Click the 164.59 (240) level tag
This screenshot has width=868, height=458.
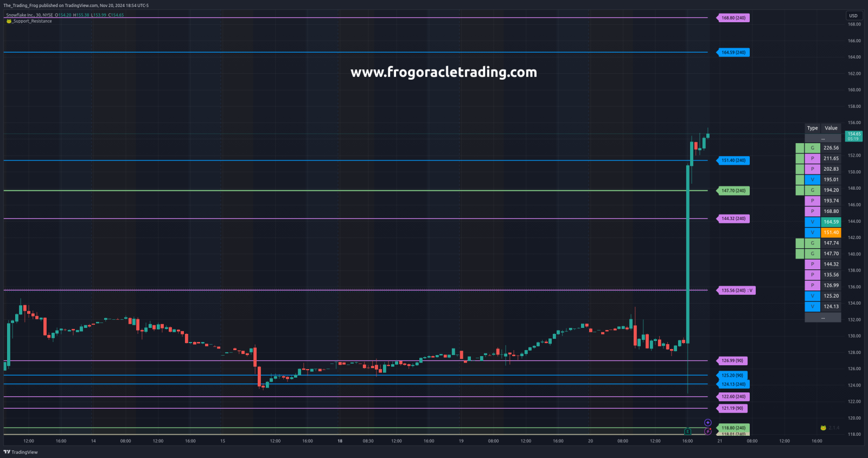click(733, 53)
